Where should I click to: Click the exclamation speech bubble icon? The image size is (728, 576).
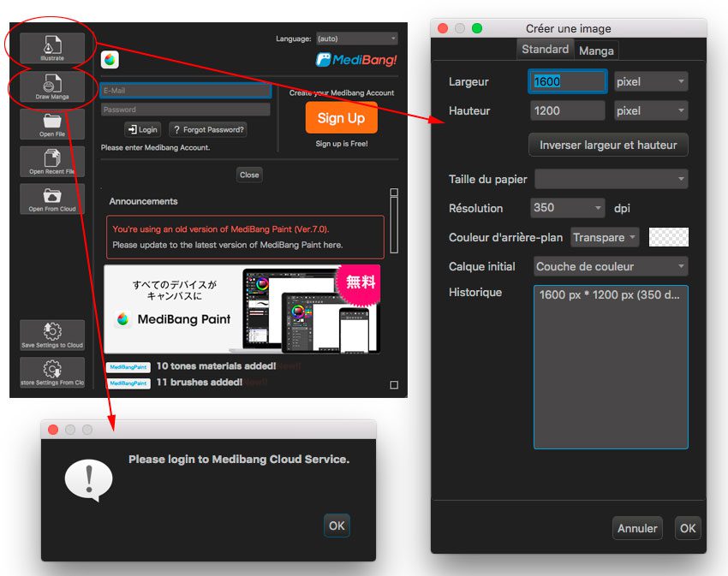click(x=89, y=480)
